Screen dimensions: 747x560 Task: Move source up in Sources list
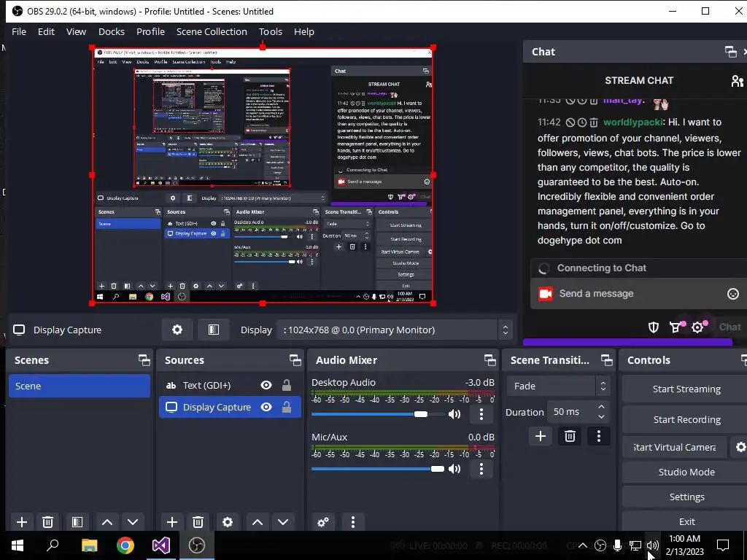tap(258, 522)
